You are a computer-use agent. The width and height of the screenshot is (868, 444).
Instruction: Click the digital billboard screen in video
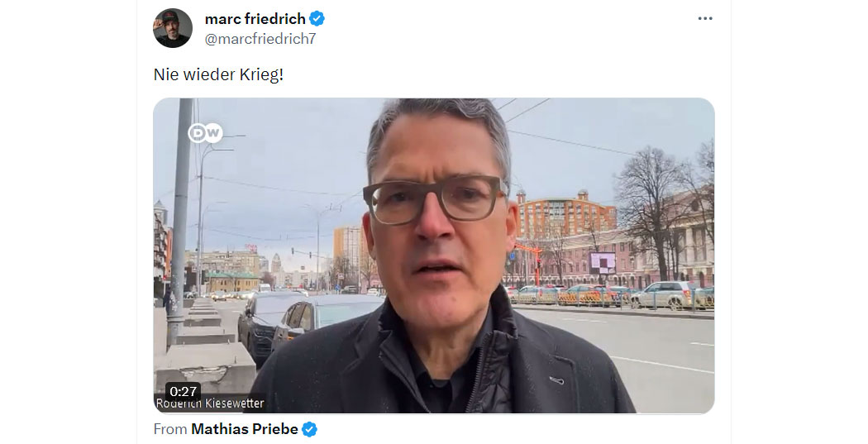(x=603, y=262)
